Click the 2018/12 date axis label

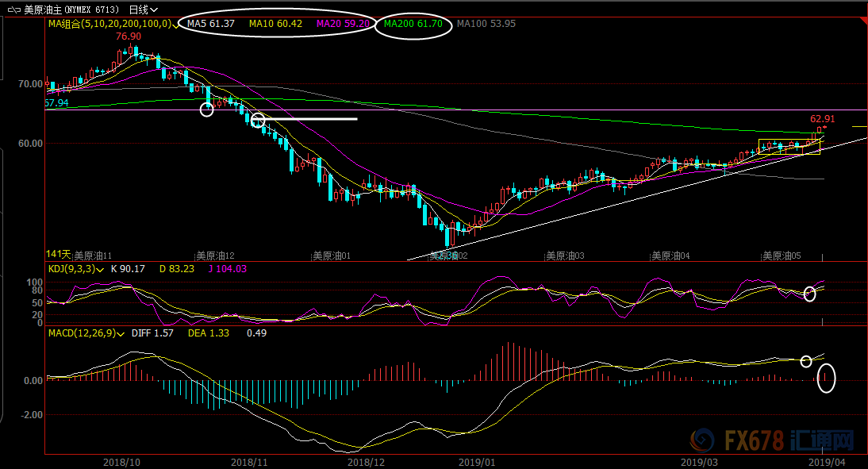pos(366,463)
